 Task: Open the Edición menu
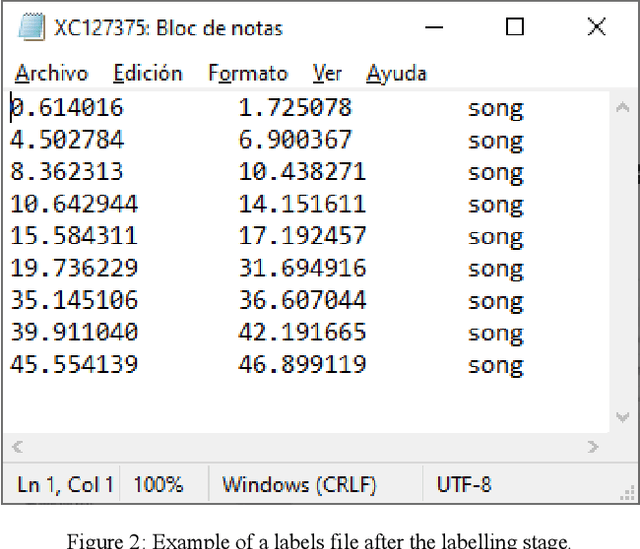point(147,73)
